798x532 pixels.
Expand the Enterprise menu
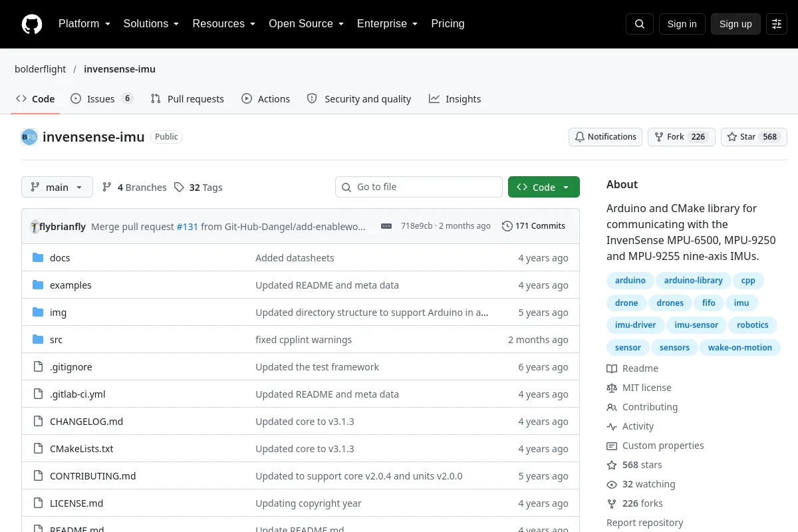387,24
